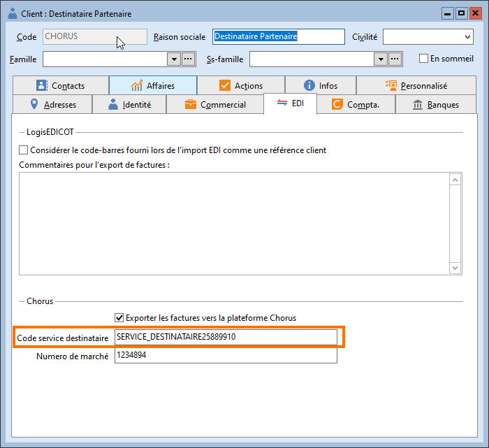Open the Personnalisé tab

416,85
